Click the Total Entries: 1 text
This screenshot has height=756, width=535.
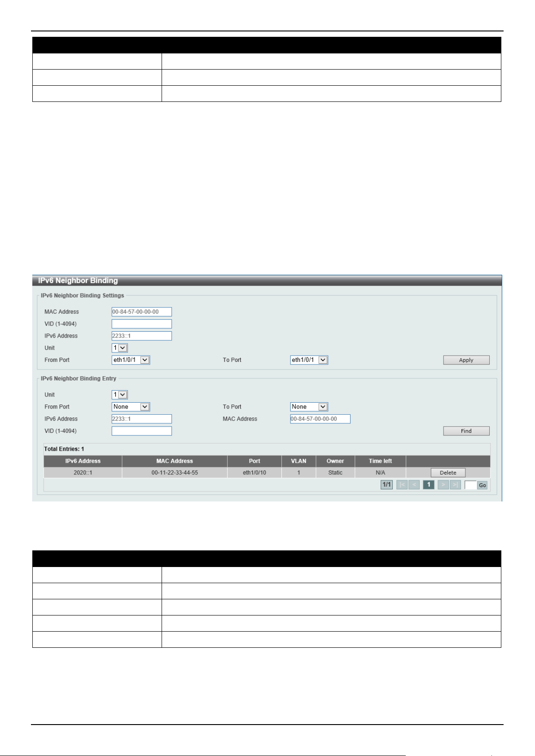click(64, 449)
